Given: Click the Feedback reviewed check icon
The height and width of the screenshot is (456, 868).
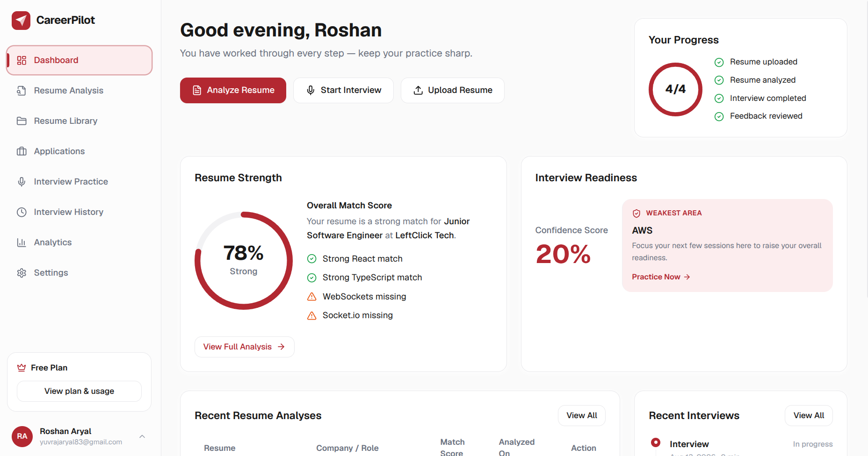Looking at the screenshot, I should [719, 116].
